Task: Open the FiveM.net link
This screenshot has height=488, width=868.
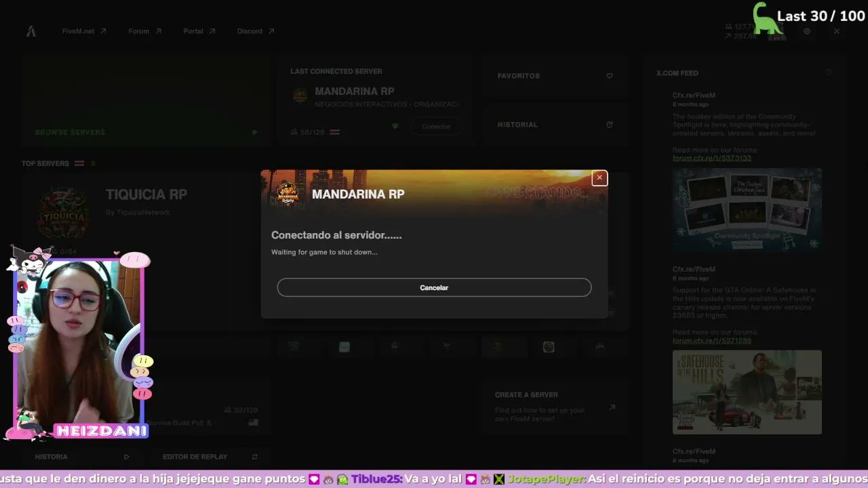Action: tap(84, 31)
